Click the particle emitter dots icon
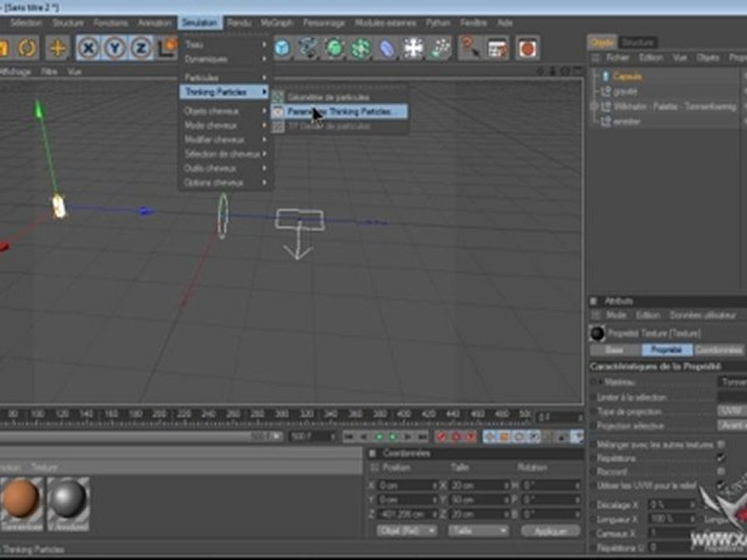This screenshot has width=747, height=560. coord(440,48)
